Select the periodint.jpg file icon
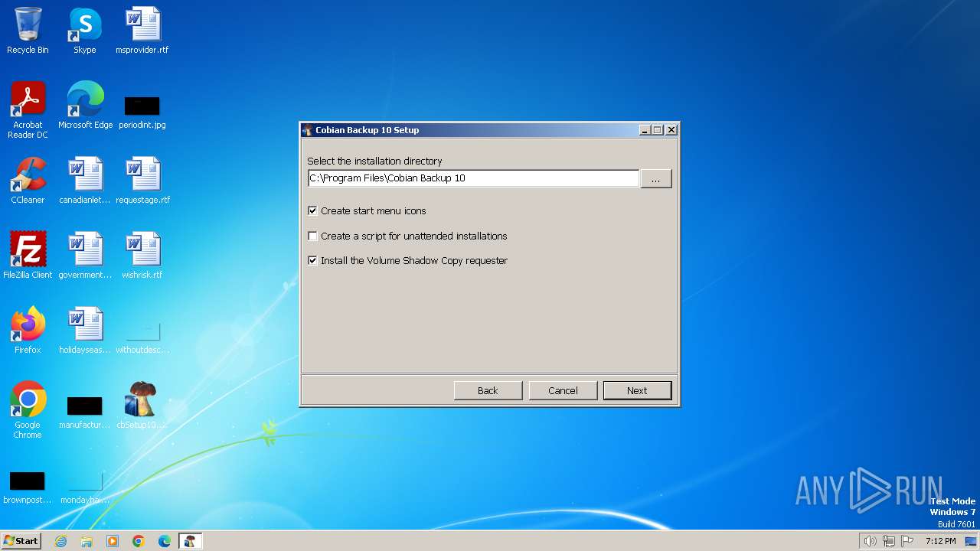This screenshot has width=980, height=551. tap(142, 112)
